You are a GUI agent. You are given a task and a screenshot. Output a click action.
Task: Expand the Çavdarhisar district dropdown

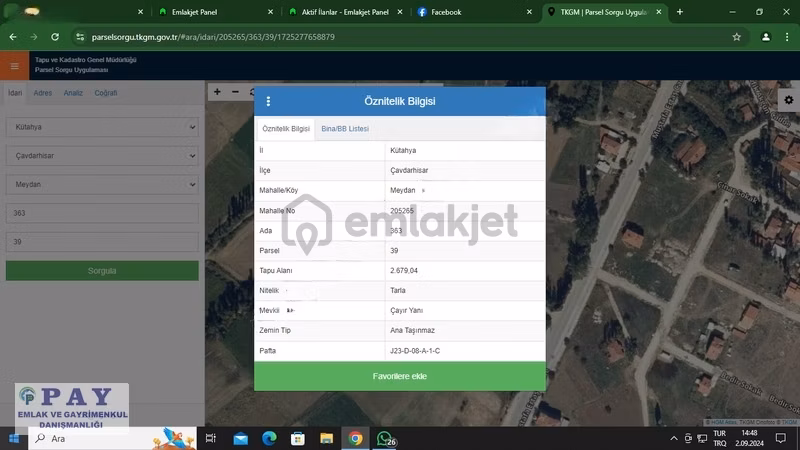pyautogui.click(x=102, y=156)
